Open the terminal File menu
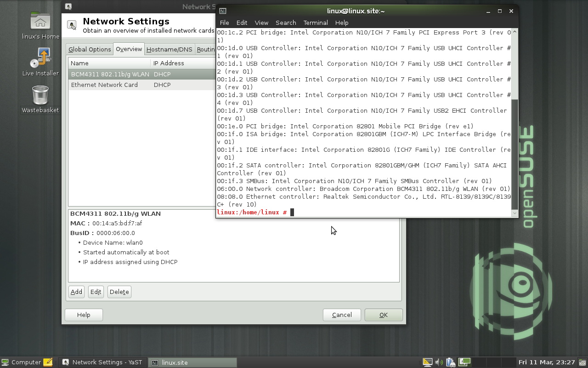This screenshot has width=588, height=368. pyautogui.click(x=225, y=23)
